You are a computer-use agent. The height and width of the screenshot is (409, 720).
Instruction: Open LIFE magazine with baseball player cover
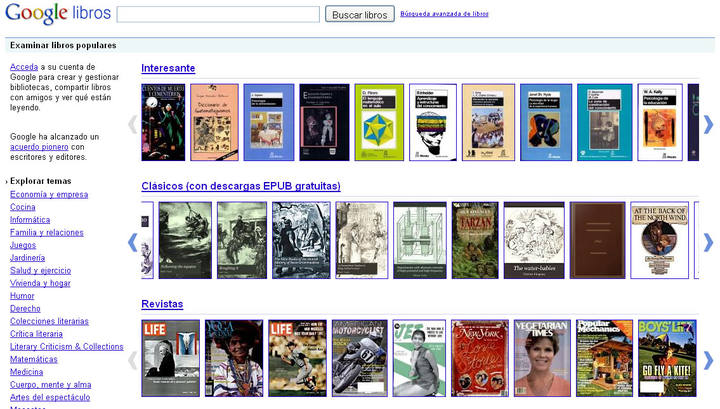click(x=298, y=358)
